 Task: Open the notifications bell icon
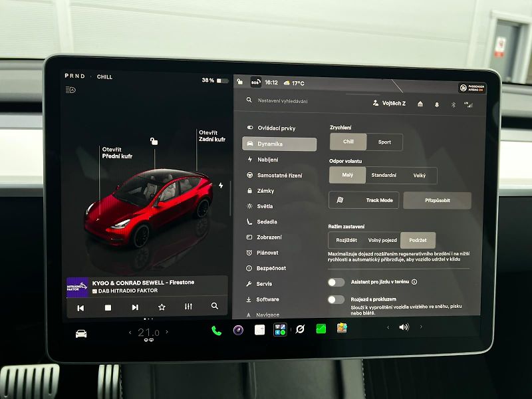click(437, 104)
